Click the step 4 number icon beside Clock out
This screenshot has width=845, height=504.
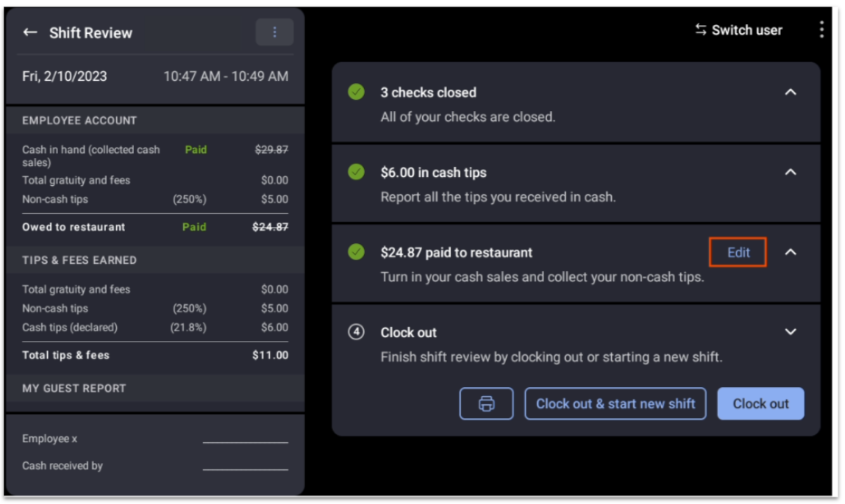(x=356, y=332)
